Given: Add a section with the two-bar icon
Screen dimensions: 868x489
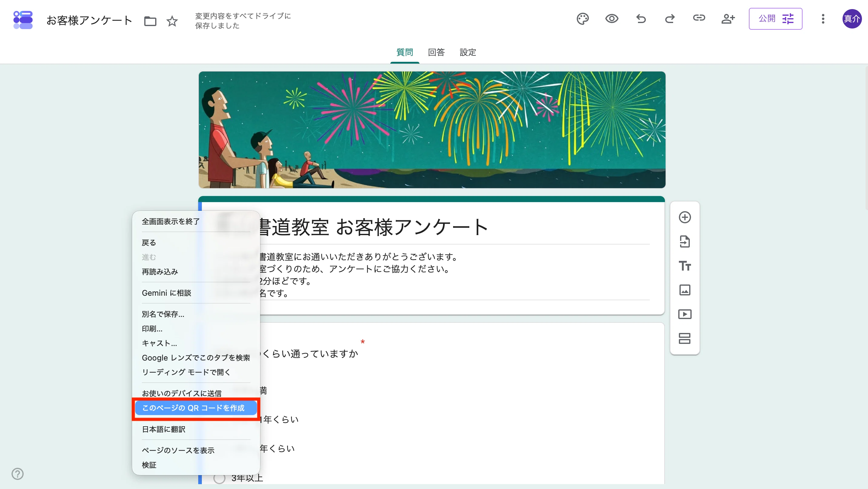Looking at the screenshot, I should [685, 338].
